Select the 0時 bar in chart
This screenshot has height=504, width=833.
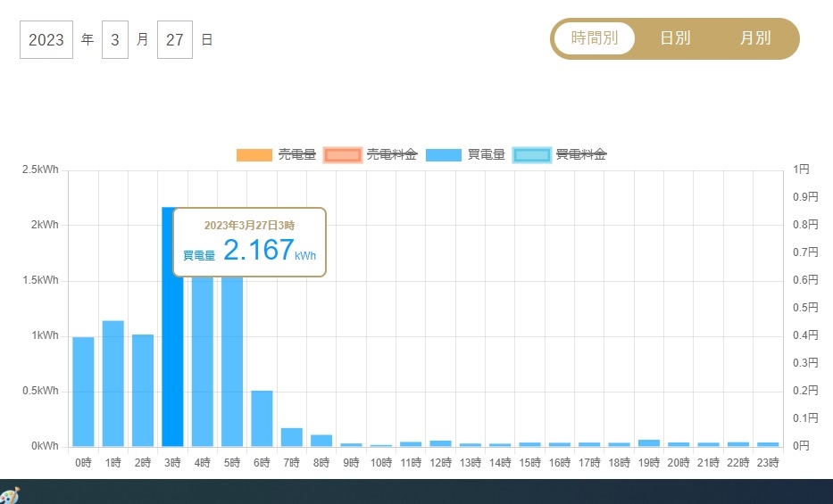83,392
